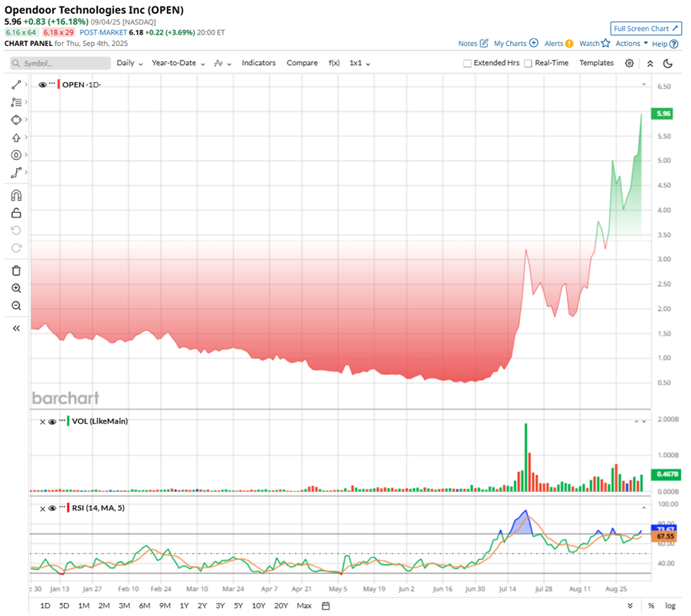Viewport: 691px width, 616px height.
Task: Select the trend line drawing tool
Action: [x=16, y=84]
